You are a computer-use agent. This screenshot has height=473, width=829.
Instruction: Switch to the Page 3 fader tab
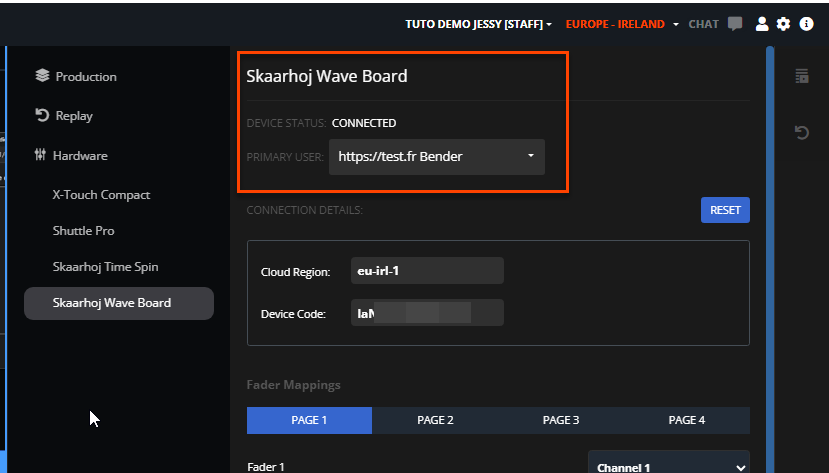(x=561, y=420)
